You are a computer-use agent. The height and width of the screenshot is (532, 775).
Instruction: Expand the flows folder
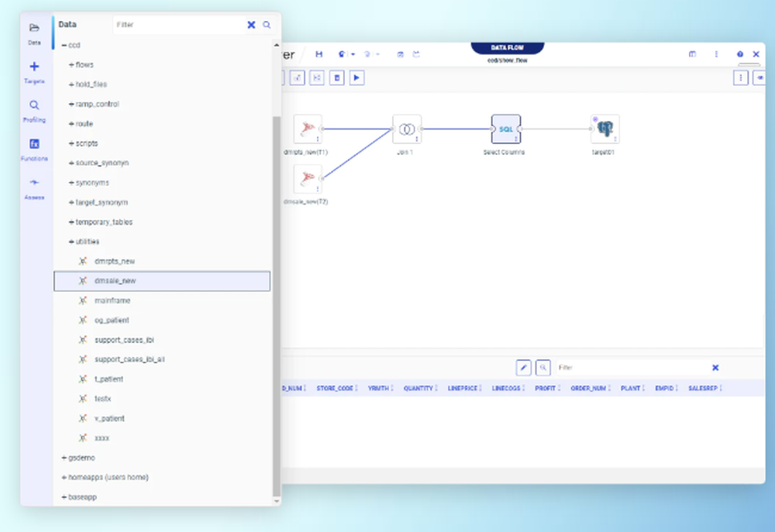[71, 65]
